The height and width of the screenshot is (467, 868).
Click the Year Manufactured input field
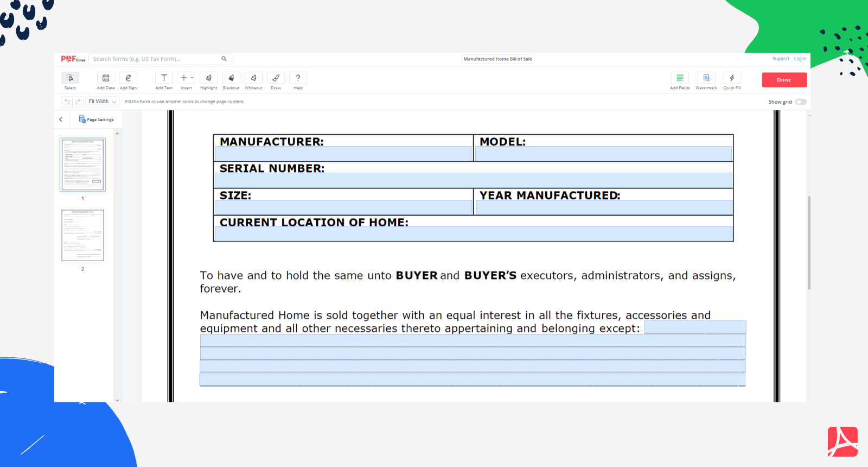coord(604,207)
